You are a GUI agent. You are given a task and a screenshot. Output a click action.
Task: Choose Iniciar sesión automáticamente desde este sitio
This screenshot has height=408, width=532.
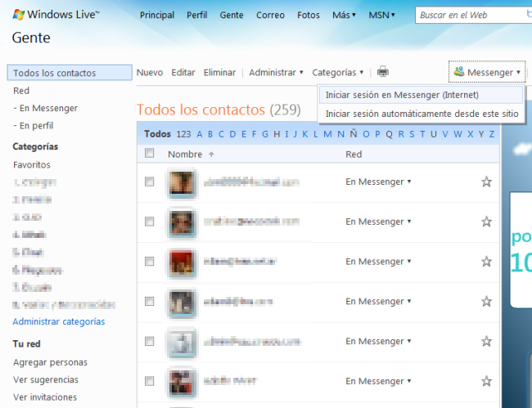[x=421, y=114]
